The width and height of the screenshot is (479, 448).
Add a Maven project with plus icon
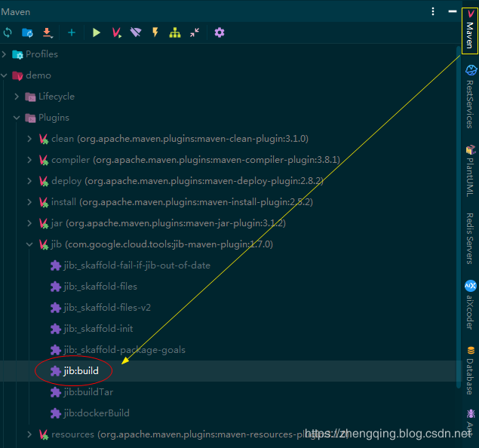[72, 32]
